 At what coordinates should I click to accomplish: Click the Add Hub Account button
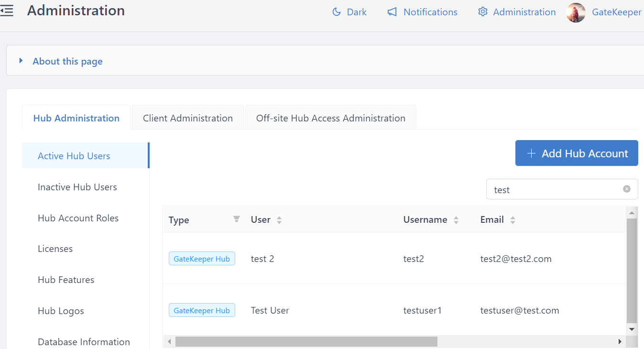(x=577, y=153)
